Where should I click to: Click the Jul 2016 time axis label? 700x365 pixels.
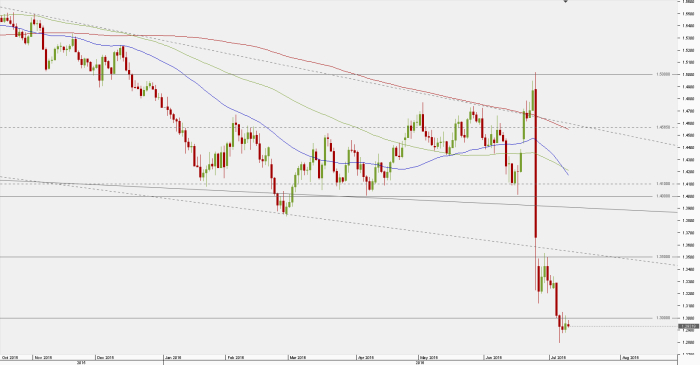point(558,357)
